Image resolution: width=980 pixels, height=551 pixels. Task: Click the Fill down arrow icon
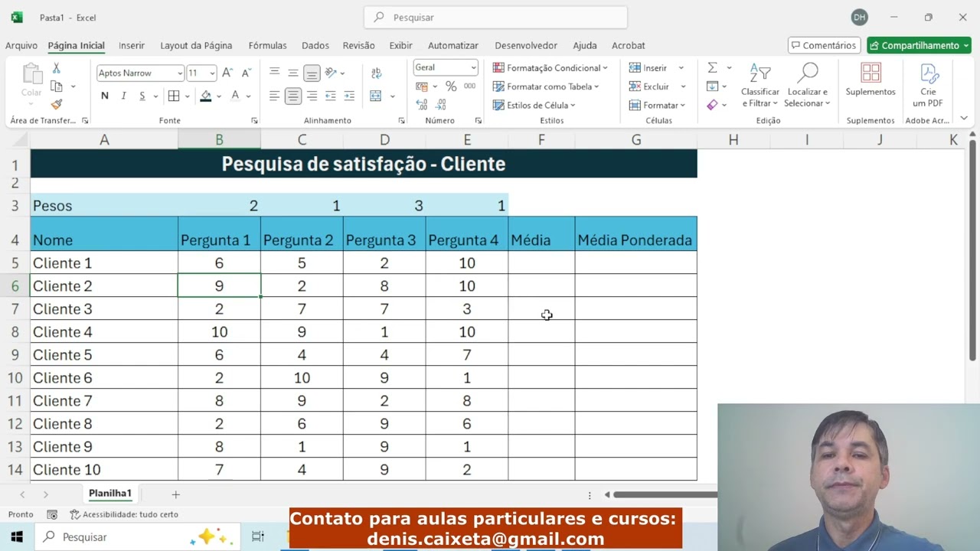(x=712, y=86)
